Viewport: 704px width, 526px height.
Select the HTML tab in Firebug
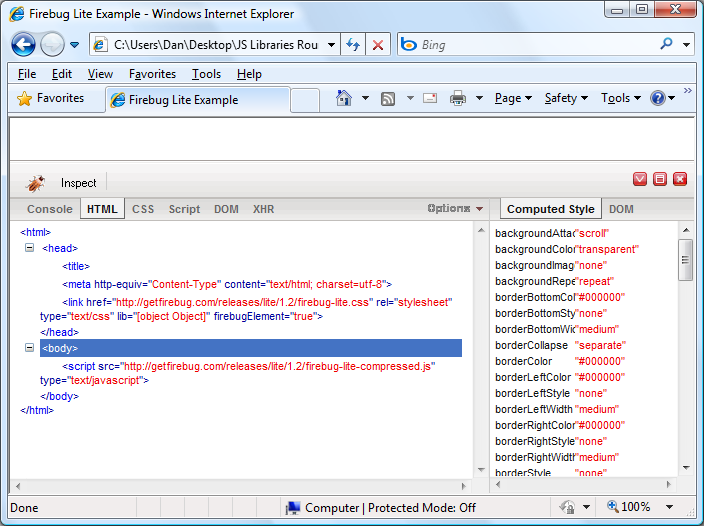[x=102, y=209]
